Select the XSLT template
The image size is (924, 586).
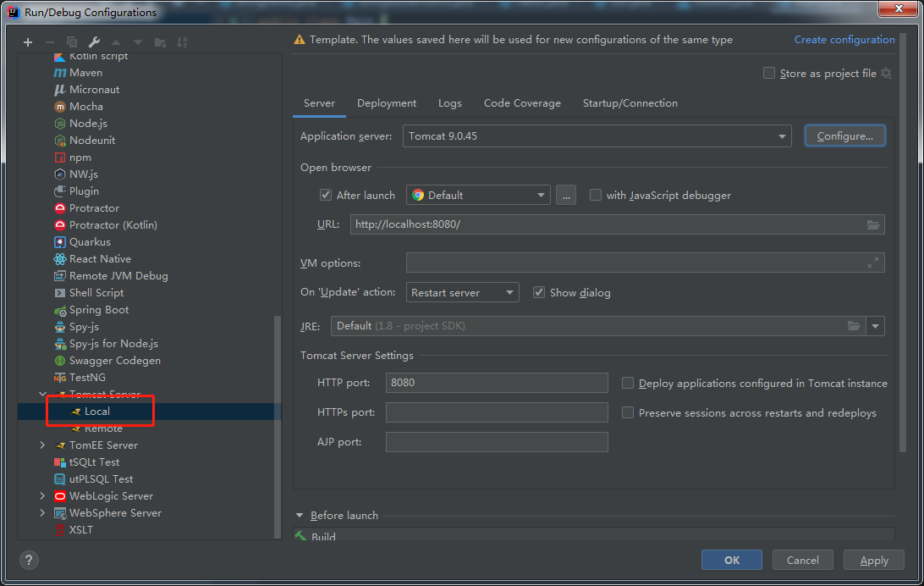[x=80, y=530]
